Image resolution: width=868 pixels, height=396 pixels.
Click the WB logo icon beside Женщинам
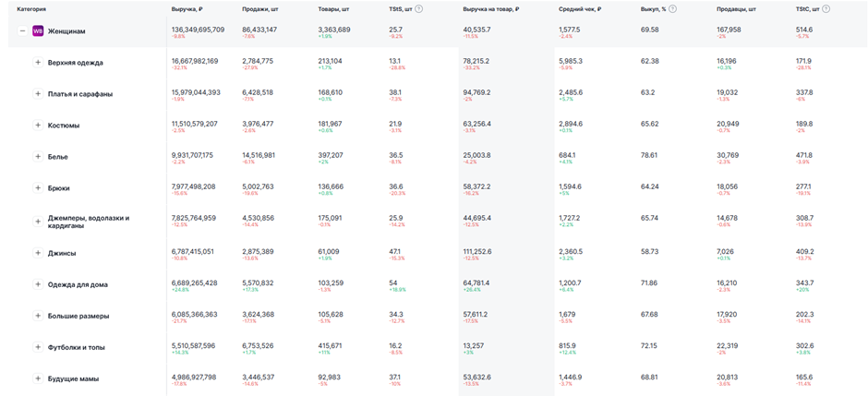pyautogui.click(x=38, y=31)
